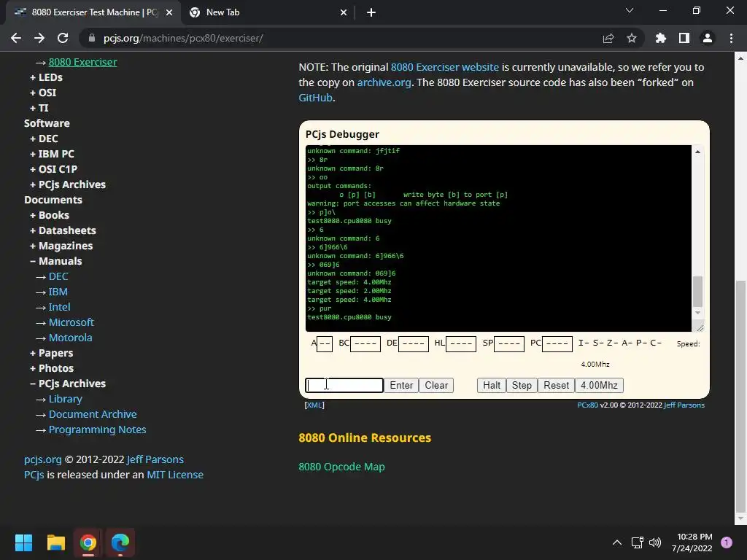The width and height of the screenshot is (747, 560).
Task: Open the Programming Notes link
Action: [x=98, y=429]
